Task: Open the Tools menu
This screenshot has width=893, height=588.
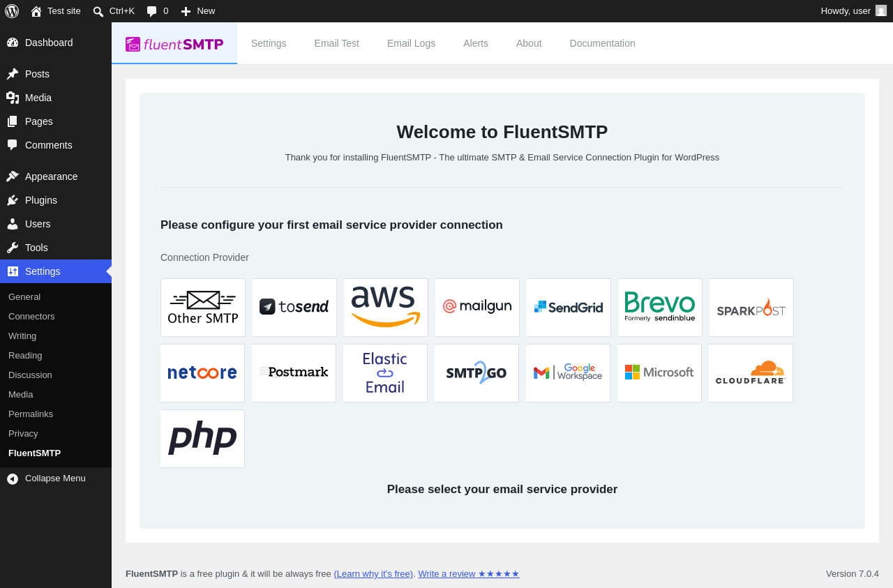Action: 56,248
